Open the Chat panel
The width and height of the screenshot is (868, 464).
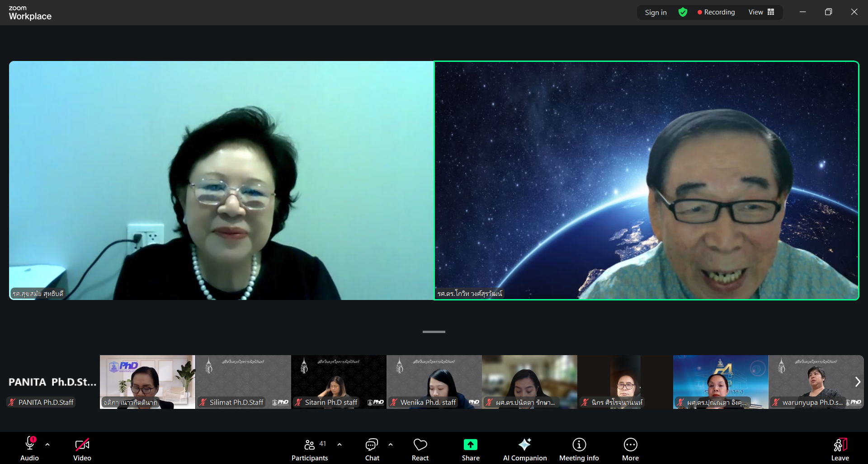pos(372,445)
